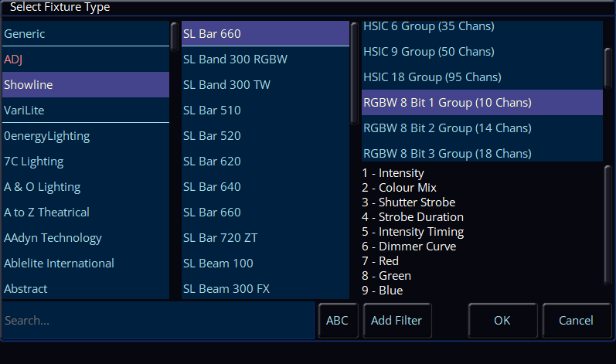The height and width of the screenshot is (364, 616).
Task: Select highlighted SL Bar 660 at top of fixture list
Action: point(265,34)
